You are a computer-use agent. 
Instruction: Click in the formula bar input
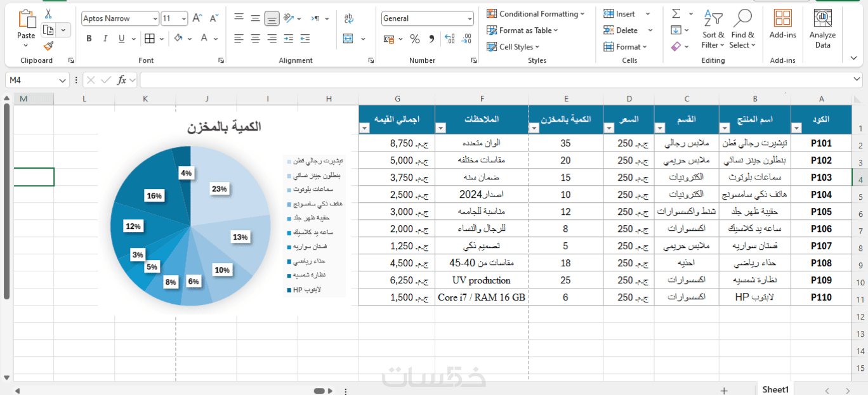tap(496, 81)
